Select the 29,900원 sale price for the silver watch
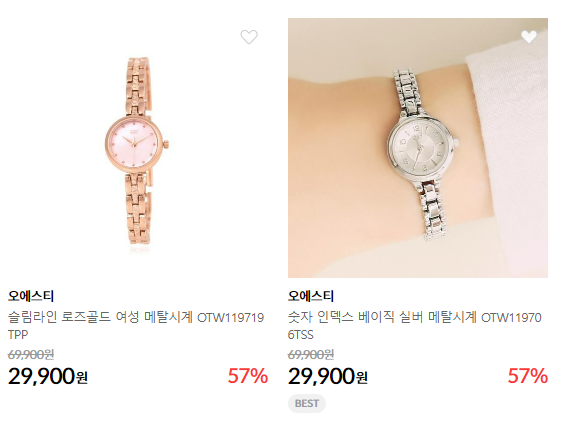 click(x=328, y=376)
